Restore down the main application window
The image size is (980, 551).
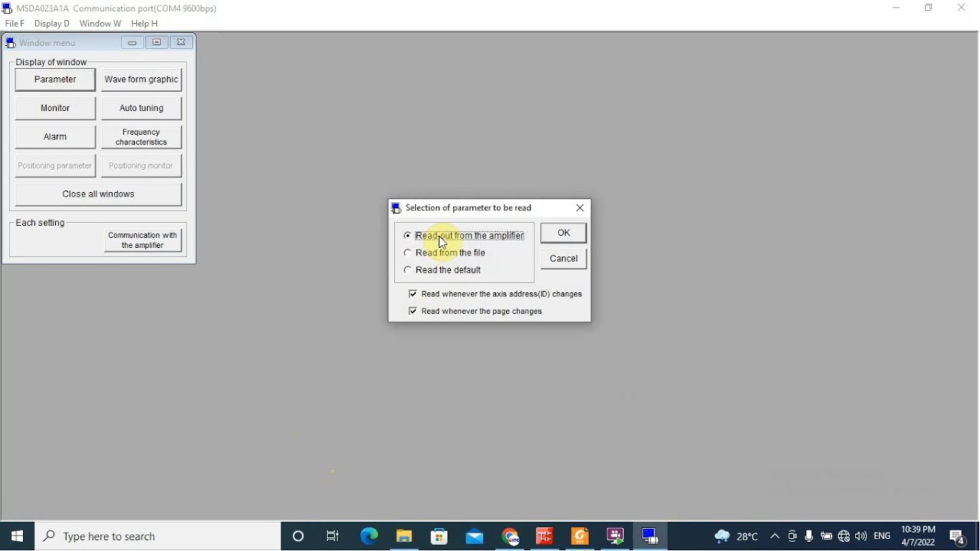tap(929, 8)
